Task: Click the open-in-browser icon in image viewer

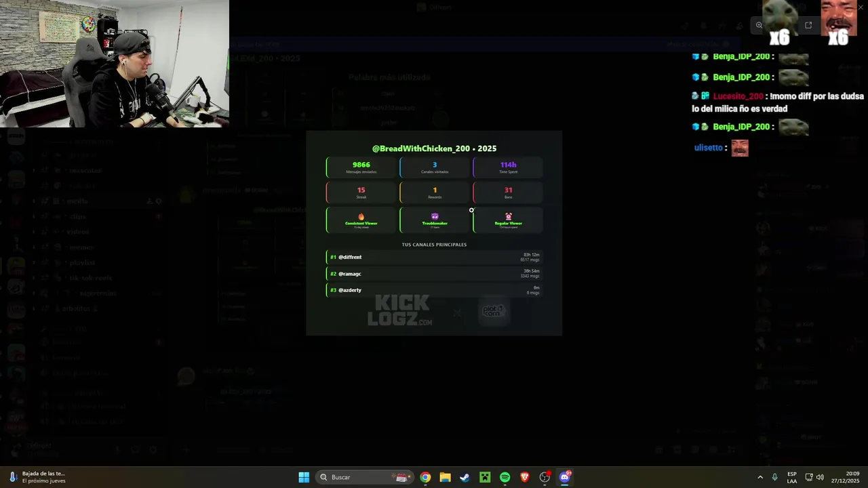Action: click(808, 26)
